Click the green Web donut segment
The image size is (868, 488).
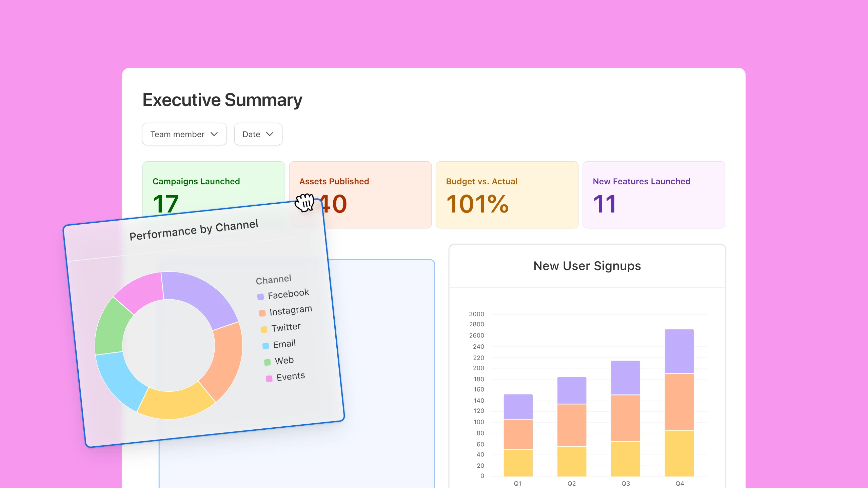pyautogui.click(x=110, y=327)
